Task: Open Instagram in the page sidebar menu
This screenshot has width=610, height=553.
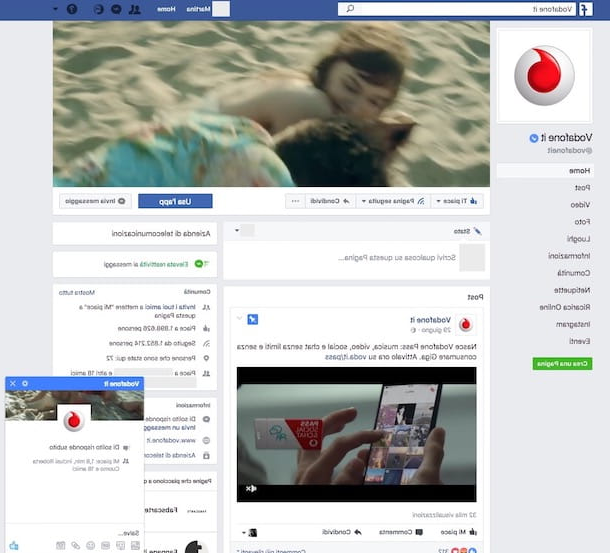Action: pyautogui.click(x=573, y=325)
